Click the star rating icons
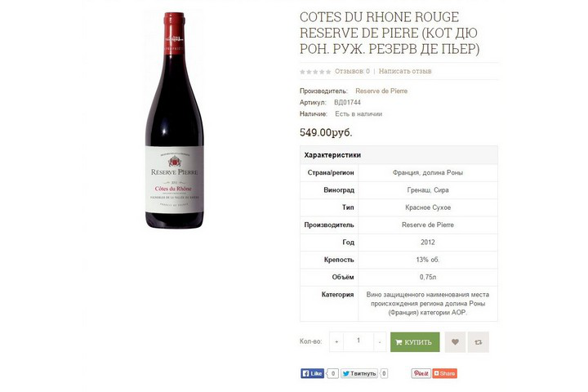 click(x=315, y=71)
